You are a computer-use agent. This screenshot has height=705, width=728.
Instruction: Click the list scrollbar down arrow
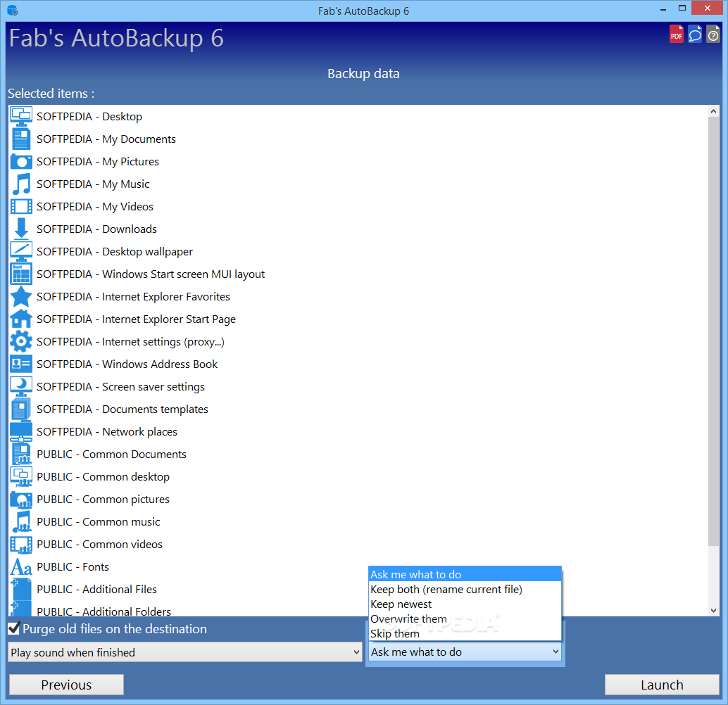pyautogui.click(x=714, y=611)
